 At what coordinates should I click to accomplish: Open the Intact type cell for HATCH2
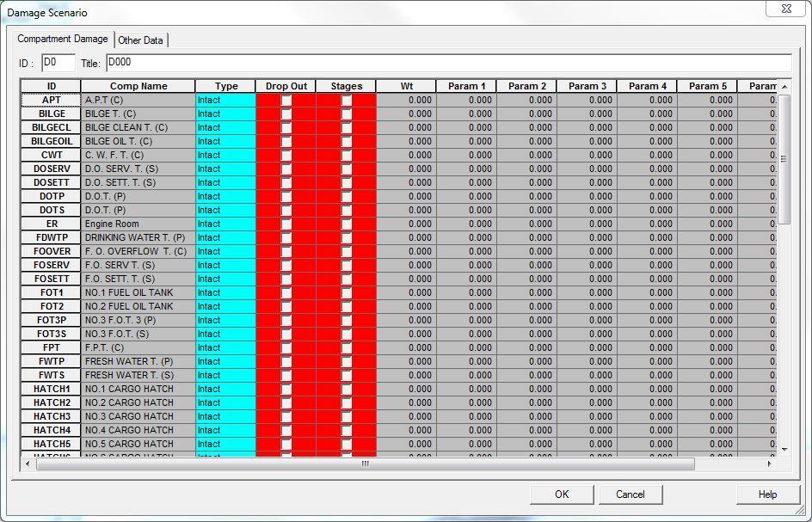point(225,402)
